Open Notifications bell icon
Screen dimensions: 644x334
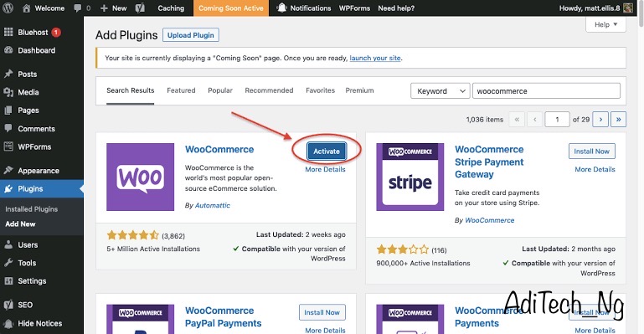[x=281, y=8]
